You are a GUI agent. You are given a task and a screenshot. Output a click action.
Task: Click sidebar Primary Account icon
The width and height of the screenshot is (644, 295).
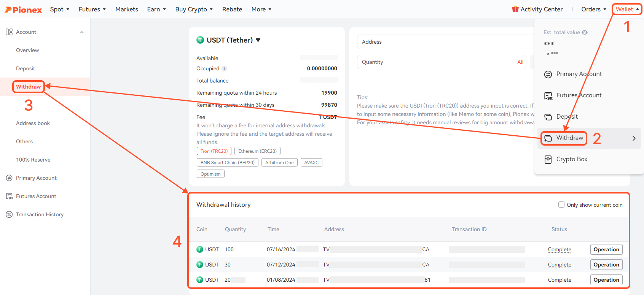(x=9, y=178)
